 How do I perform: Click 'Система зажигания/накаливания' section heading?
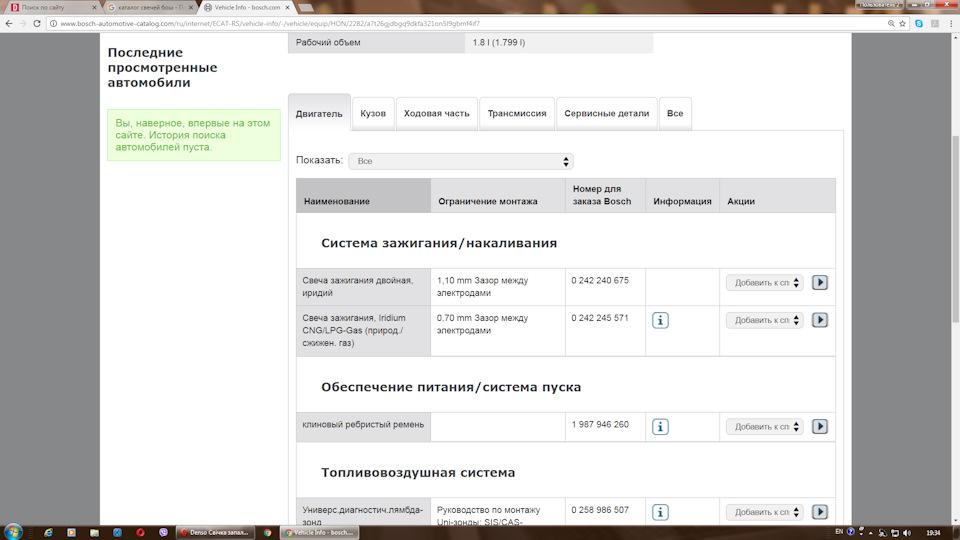(x=439, y=243)
